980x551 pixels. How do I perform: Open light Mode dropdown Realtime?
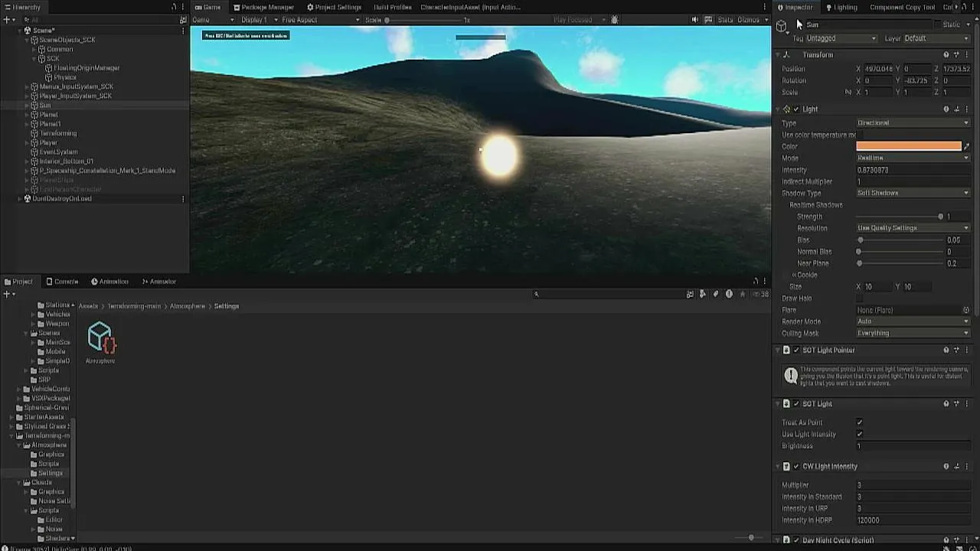[x=913, y=158]
